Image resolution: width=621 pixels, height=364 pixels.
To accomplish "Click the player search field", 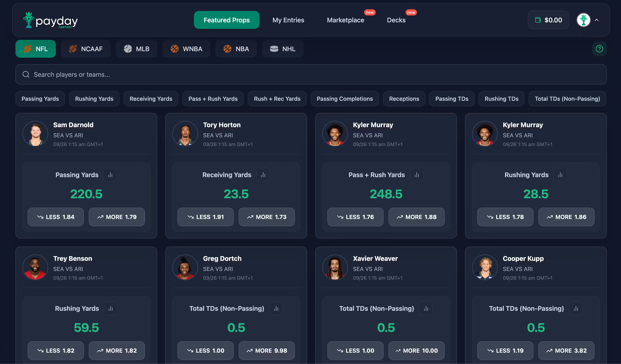I will tap(310, 74).
